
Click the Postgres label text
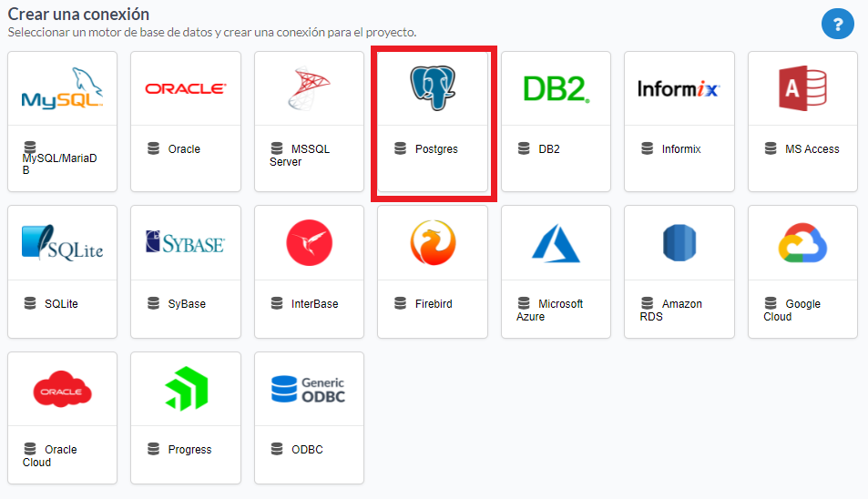tap(436, 149)
